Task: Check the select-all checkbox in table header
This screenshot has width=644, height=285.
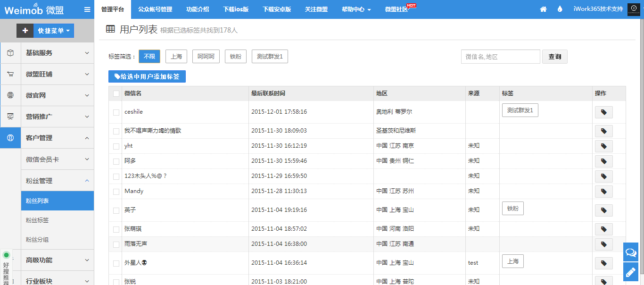Action: (x=116, y=93)
